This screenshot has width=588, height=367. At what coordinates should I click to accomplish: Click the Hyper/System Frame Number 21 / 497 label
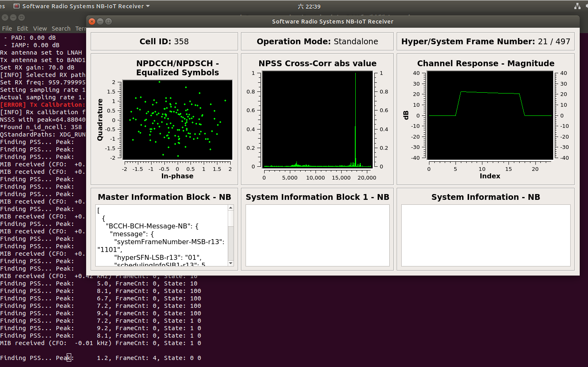[x=486, y=41]
